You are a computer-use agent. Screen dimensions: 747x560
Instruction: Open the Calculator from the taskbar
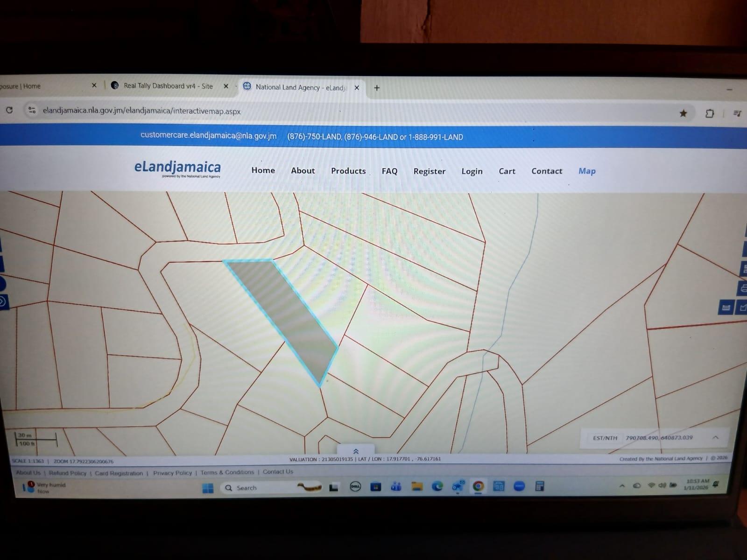point(539,486)
